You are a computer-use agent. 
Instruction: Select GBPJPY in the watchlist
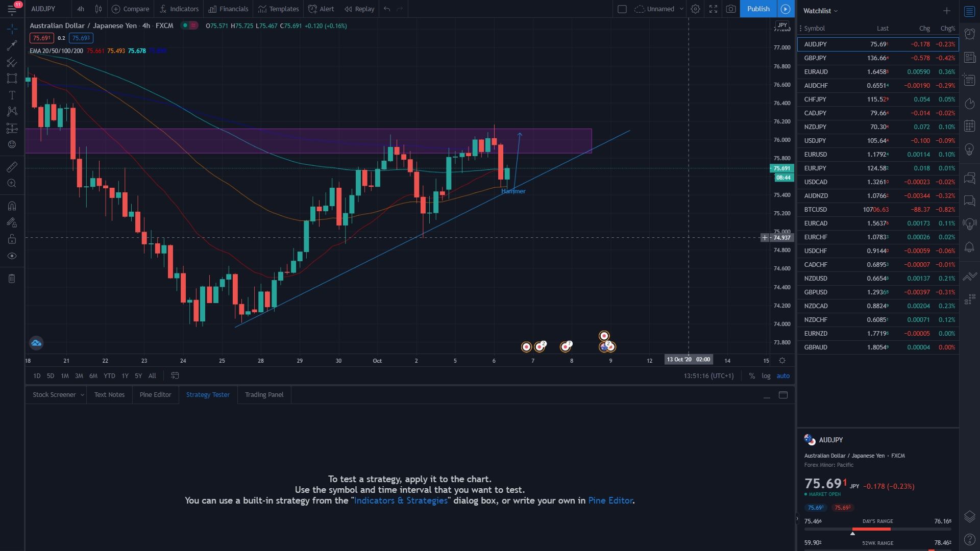coord(878,58)
